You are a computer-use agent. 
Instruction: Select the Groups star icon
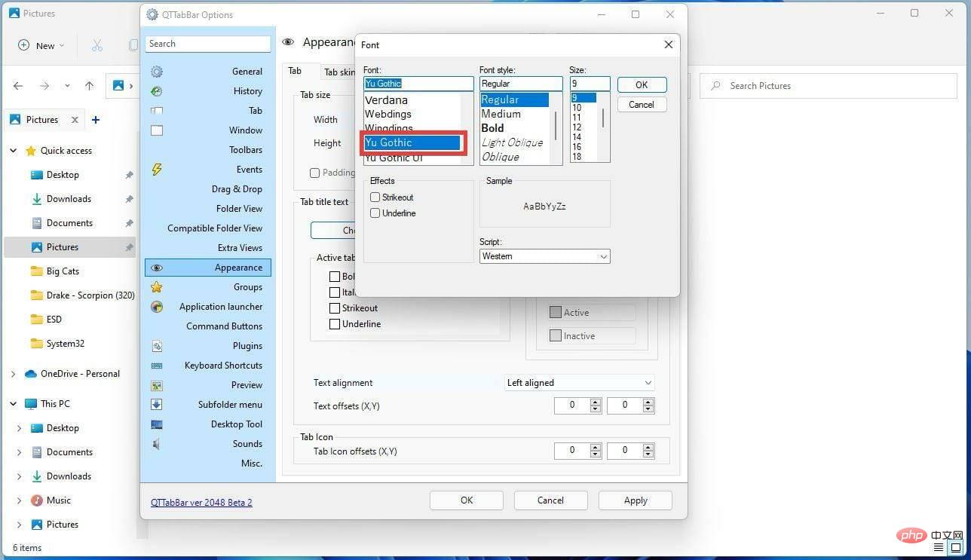(x=157, y=287)
